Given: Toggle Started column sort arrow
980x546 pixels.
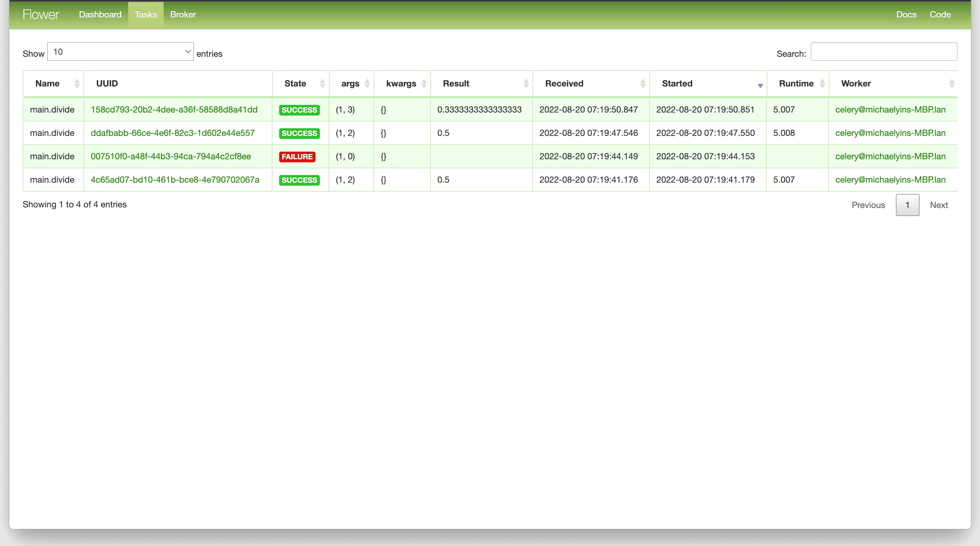Looking at the screenshot, I should [x=760, y=85].
